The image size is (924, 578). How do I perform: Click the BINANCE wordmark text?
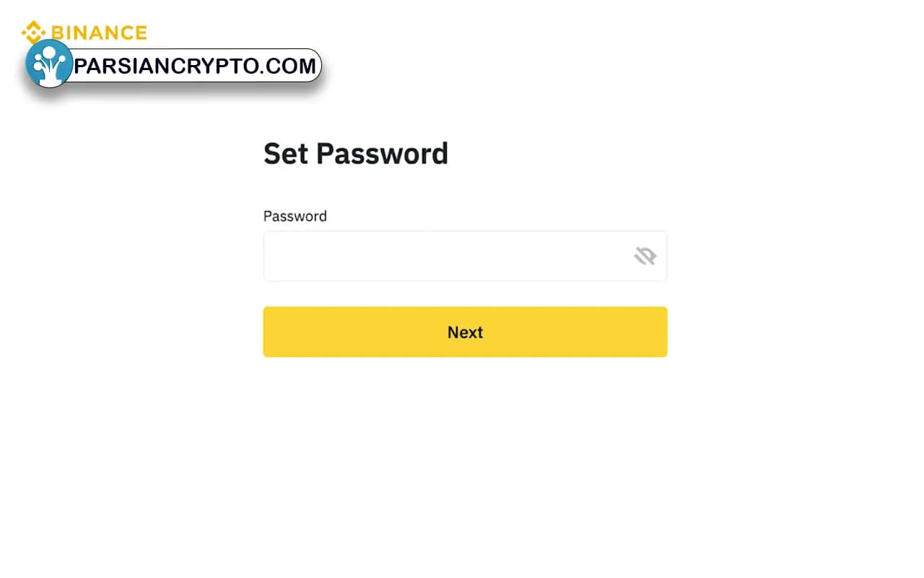coord(99,33)
